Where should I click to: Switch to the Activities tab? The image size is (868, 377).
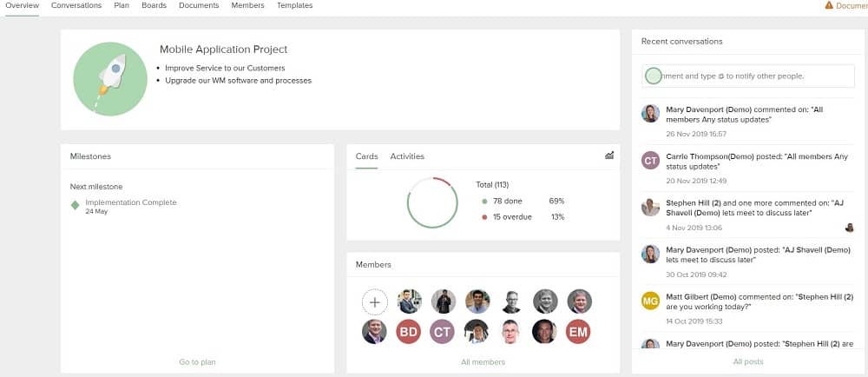(x=407, y=156)
